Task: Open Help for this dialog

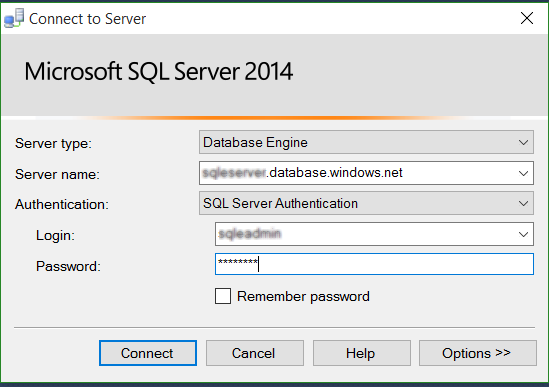Action: coord(362,353)
